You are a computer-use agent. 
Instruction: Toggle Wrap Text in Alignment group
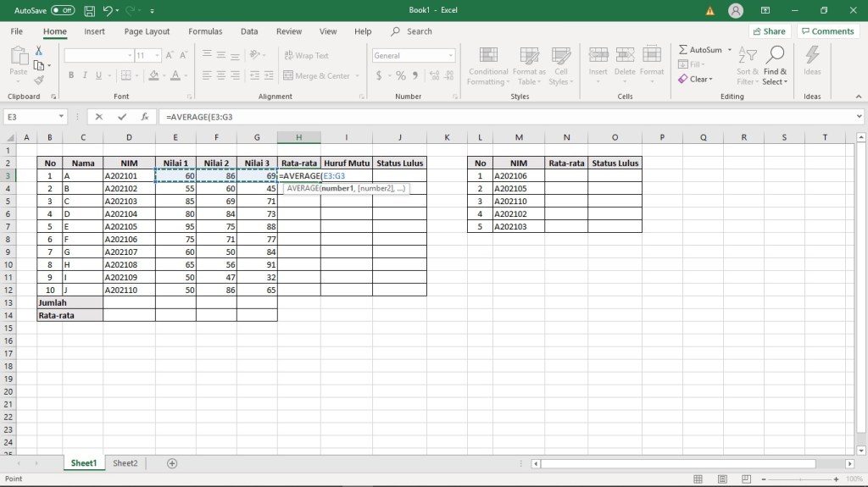coord(305,56)
